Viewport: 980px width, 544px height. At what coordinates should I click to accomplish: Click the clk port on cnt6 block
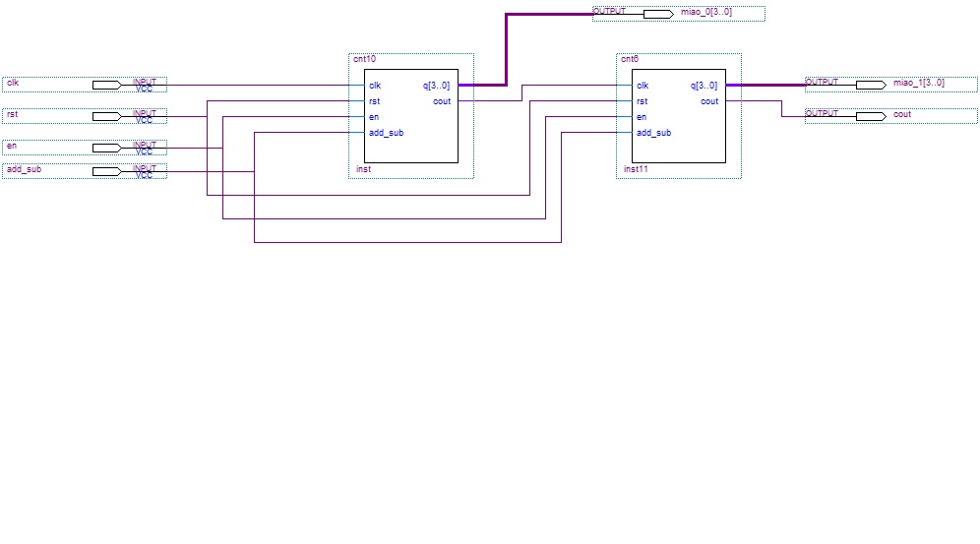643,86
